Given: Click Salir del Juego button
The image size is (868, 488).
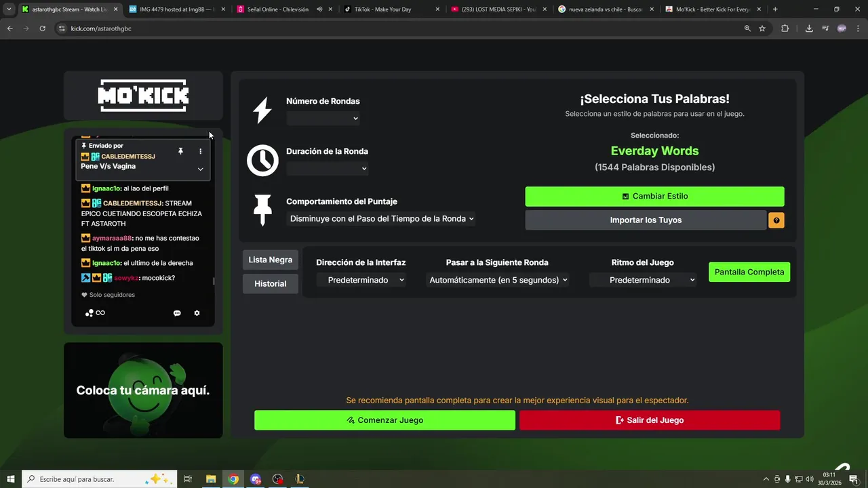Looking at the screenshot, I should coord(650,420).
